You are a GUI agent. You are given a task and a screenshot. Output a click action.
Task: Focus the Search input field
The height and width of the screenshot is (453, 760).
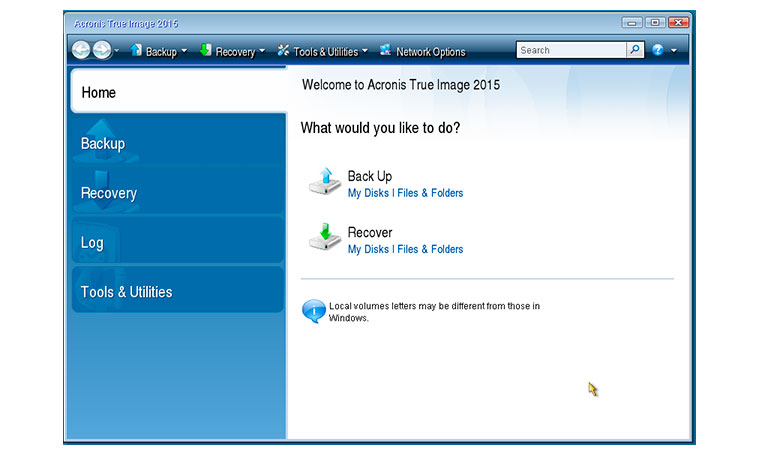tap(571, 50)
